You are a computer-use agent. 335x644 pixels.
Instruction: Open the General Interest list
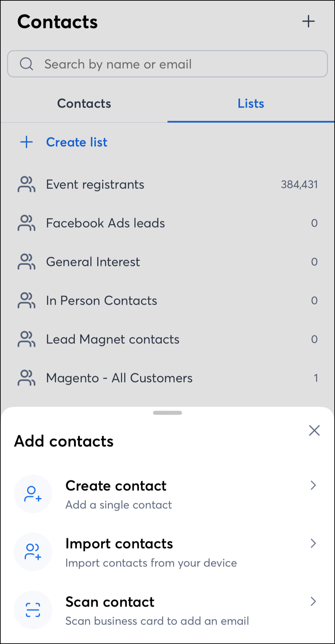tap(93, 262)
